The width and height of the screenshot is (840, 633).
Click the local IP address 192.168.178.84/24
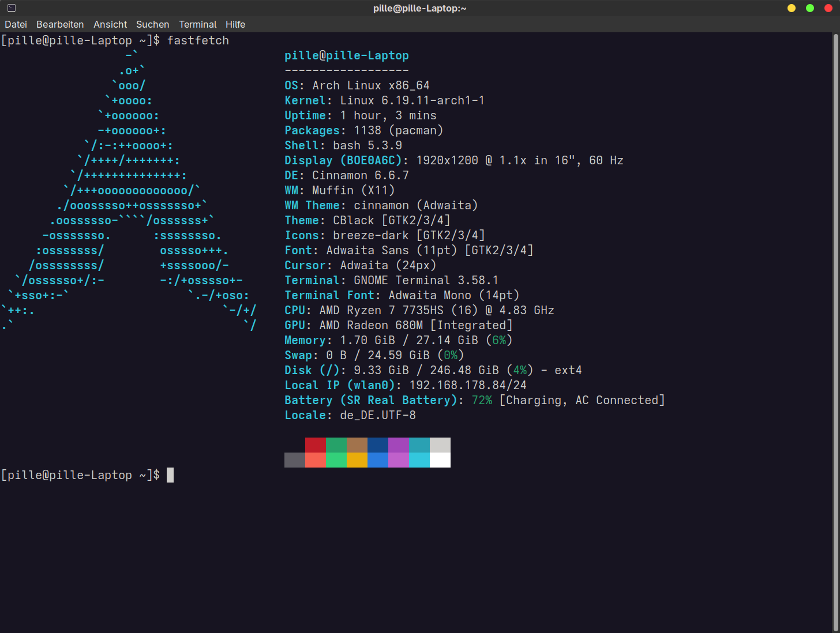click(x=468, y=385)
